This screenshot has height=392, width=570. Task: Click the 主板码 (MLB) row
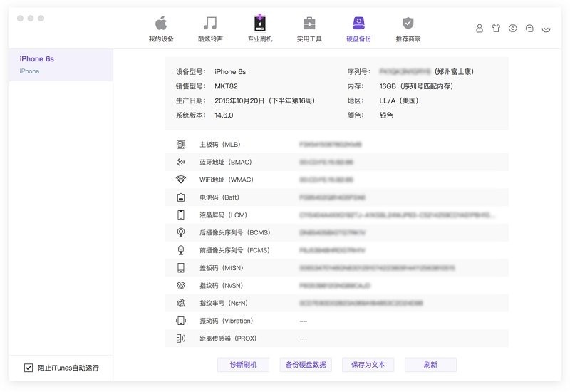click(336, 145)
